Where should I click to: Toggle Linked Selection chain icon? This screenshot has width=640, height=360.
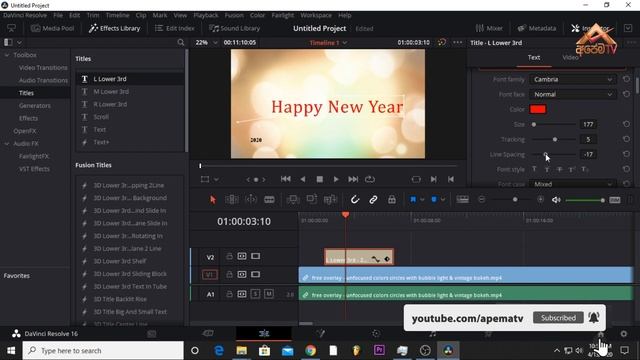[x=373, y=200]
